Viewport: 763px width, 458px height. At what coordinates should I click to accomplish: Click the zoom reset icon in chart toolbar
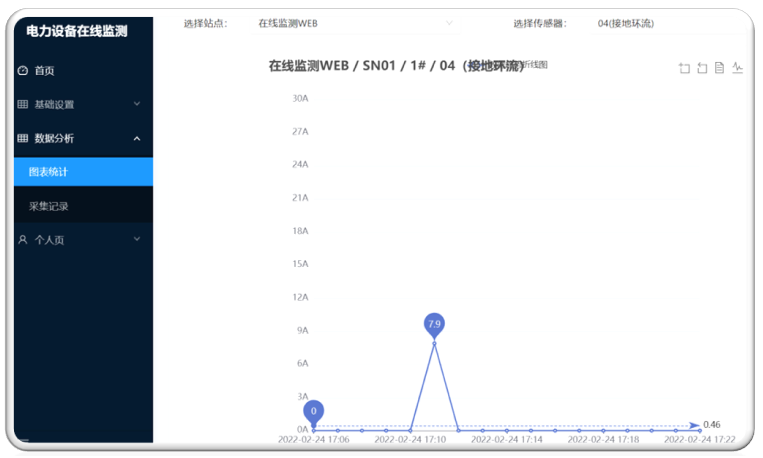[702, 68]
